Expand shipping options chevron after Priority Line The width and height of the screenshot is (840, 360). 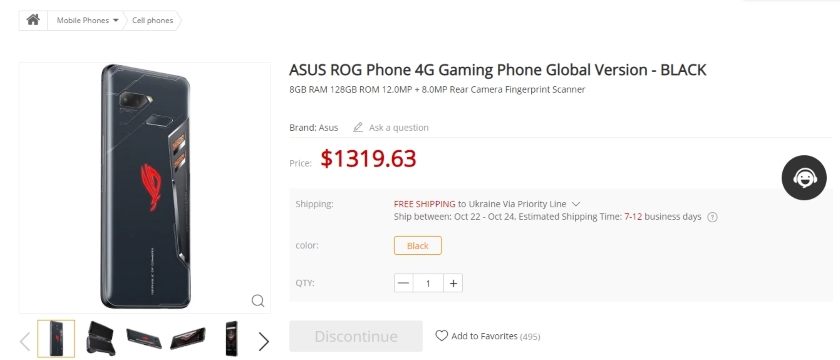(x=576, y=204)
